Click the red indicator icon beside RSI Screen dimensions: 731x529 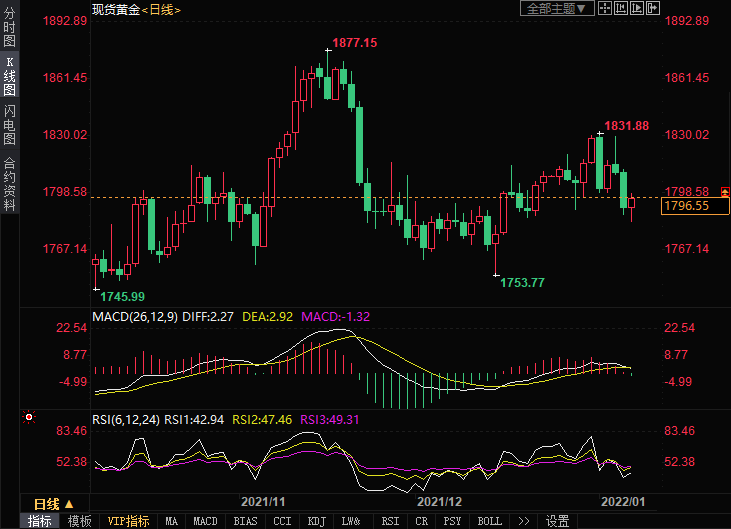point(29,416)
